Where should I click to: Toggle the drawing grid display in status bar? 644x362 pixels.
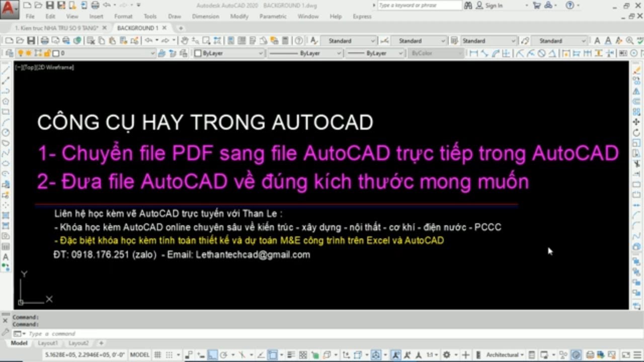tap(157, 355)
